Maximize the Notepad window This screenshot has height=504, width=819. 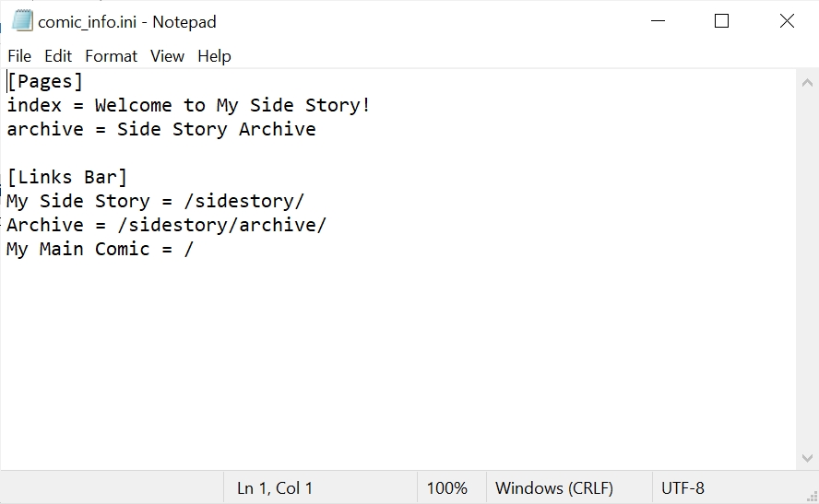[x=722, y=21]
